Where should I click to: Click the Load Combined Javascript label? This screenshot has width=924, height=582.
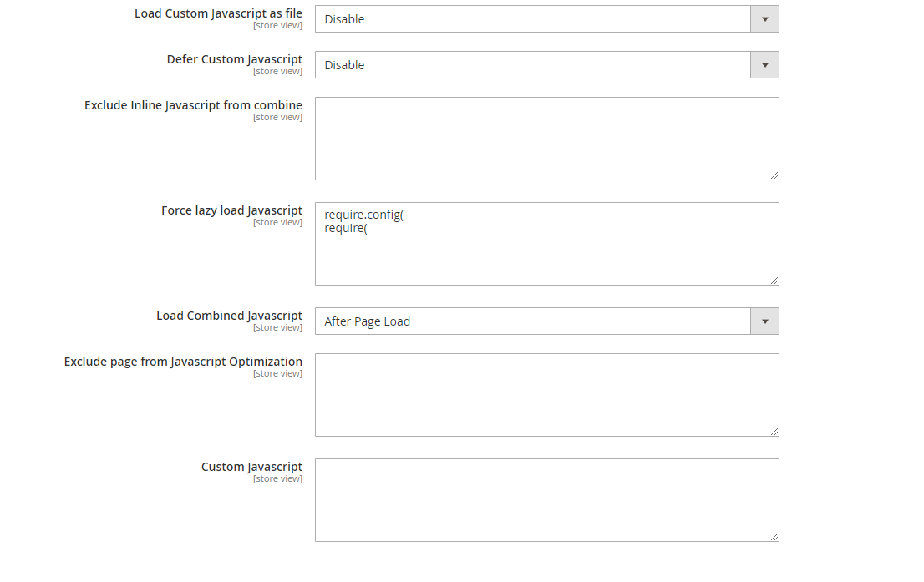click(229, 316)
